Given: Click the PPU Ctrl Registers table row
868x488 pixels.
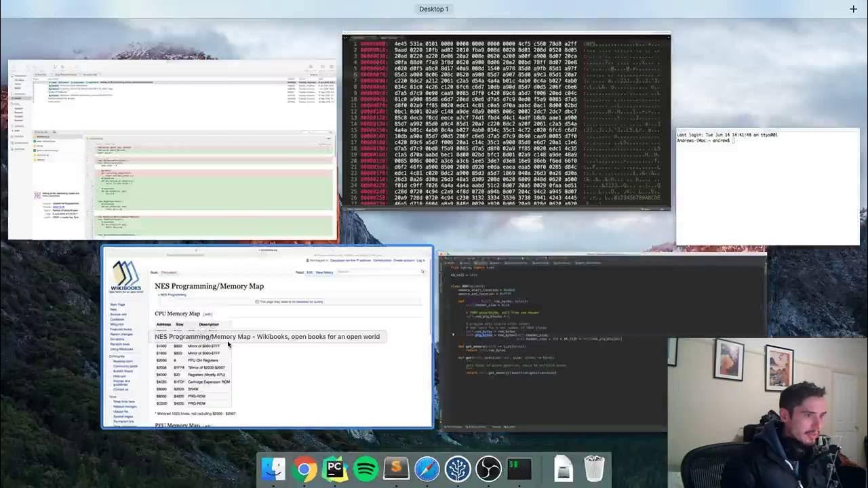Looking at the screenshot, I should click(x=193, y=361).
